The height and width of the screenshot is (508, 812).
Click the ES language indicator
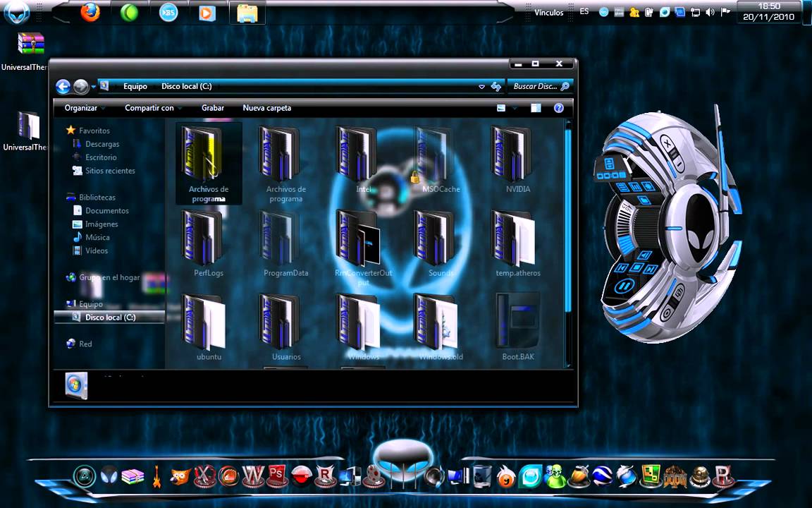pyautogui.click(x=584, y=11)
